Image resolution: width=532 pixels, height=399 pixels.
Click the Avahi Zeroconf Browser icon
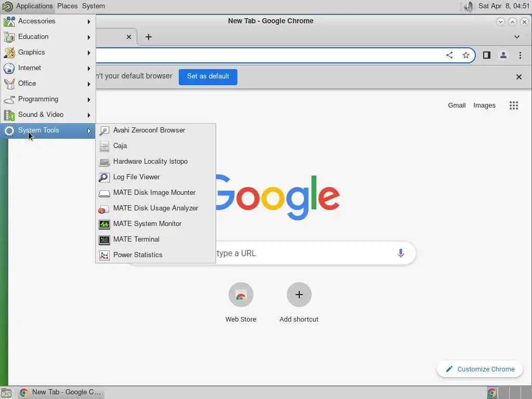pos(104,130)
